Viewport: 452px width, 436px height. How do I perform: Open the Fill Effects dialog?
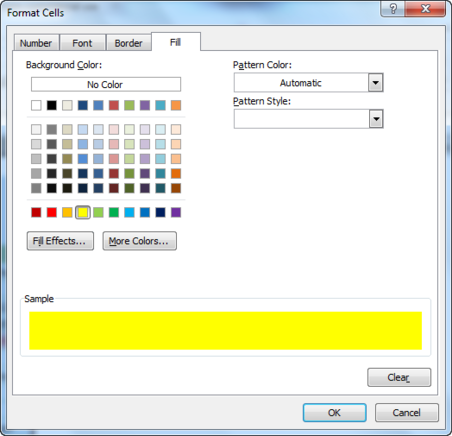pos(60,241)
